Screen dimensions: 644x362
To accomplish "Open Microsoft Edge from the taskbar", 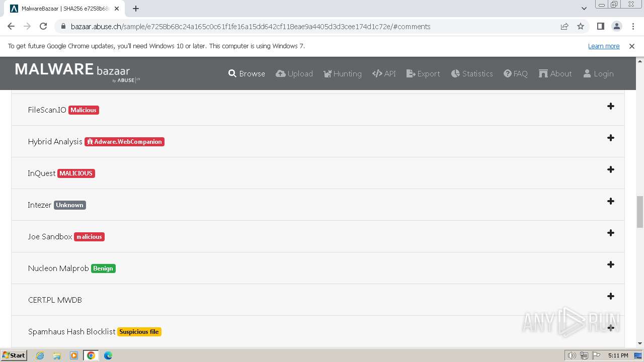I will pyautogui.click(x=108, y=355).
